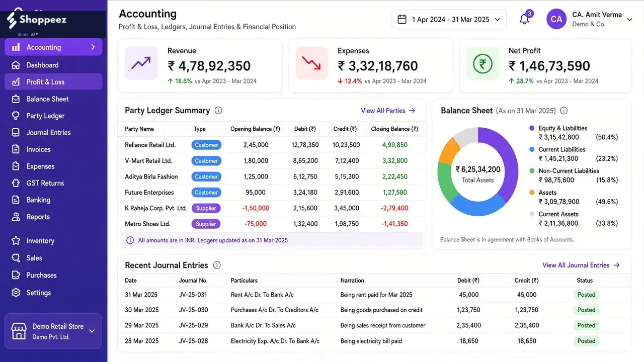Click the Party Ledger sidebar icon
This screenshot has height=362, width=644.
(x=16, y=116)
